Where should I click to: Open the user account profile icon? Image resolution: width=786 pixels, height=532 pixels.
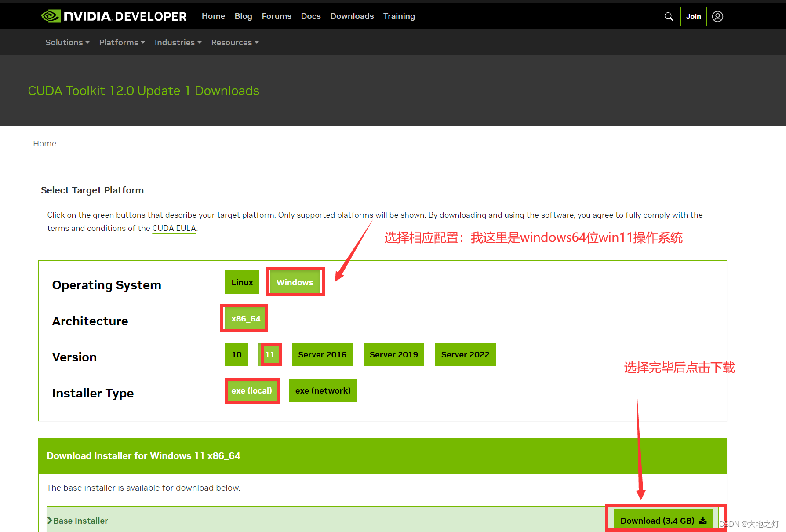click(717, 16)
